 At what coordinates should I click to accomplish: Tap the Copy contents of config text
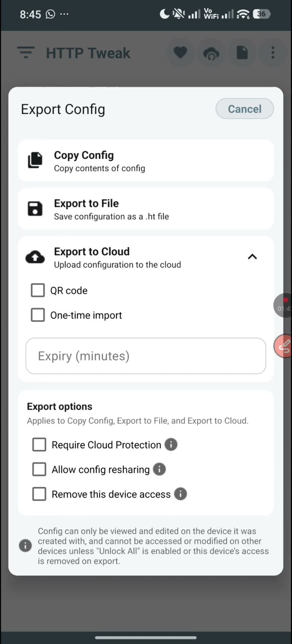(100, 169)
